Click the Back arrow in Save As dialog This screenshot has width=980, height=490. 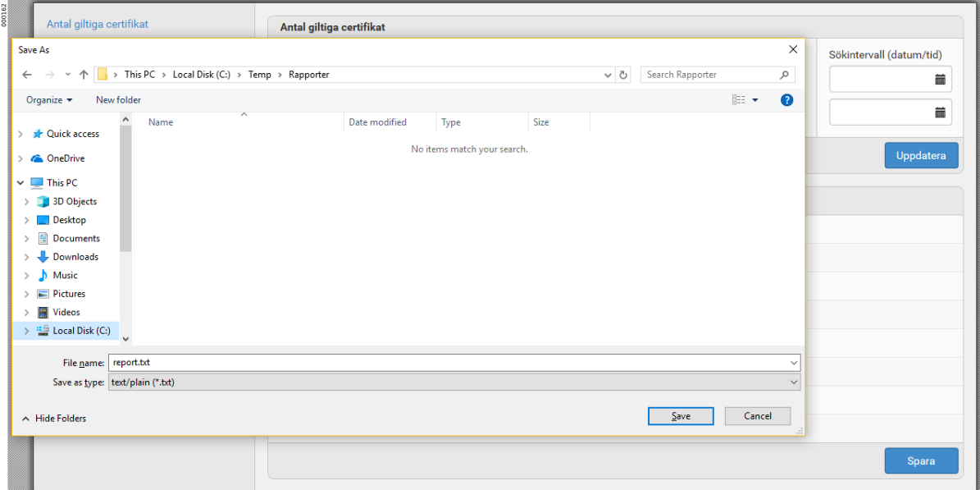tap(27, 75)
